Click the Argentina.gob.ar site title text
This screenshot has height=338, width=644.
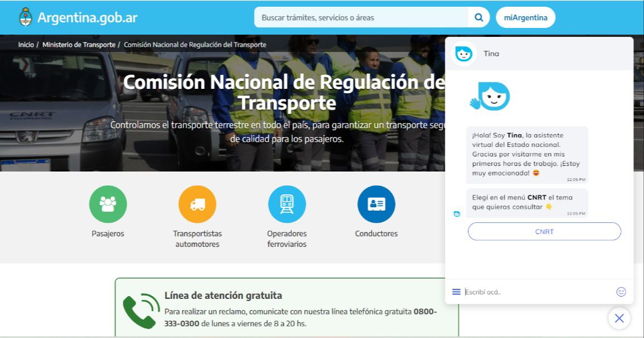coord(87,17)
